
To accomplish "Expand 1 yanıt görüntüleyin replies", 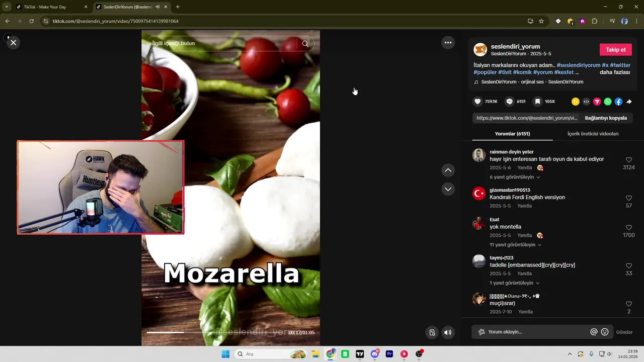I will point(515,283).
